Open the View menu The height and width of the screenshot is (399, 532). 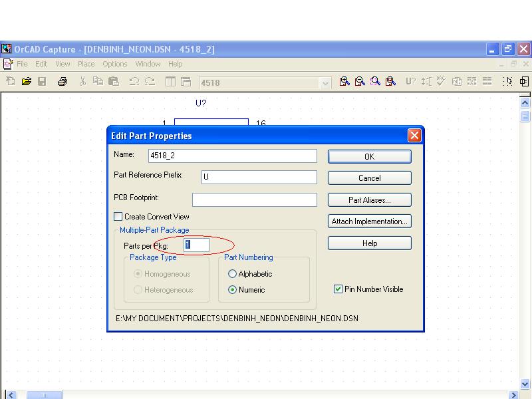(x=63, y=64)
